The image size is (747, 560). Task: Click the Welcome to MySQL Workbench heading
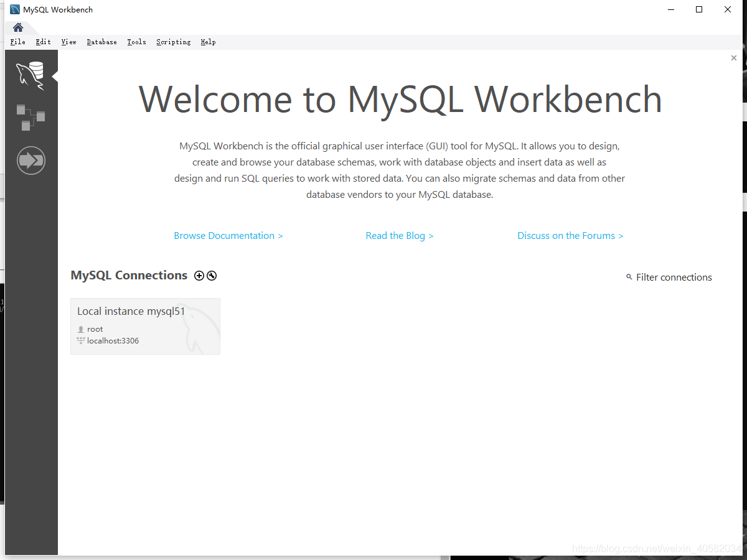point(400,99)
